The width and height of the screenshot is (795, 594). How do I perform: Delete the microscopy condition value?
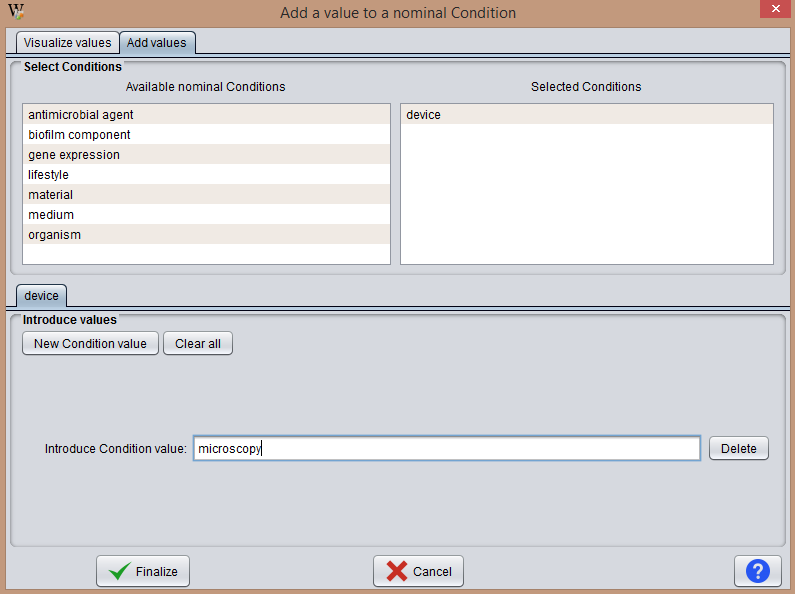[739, 449]
